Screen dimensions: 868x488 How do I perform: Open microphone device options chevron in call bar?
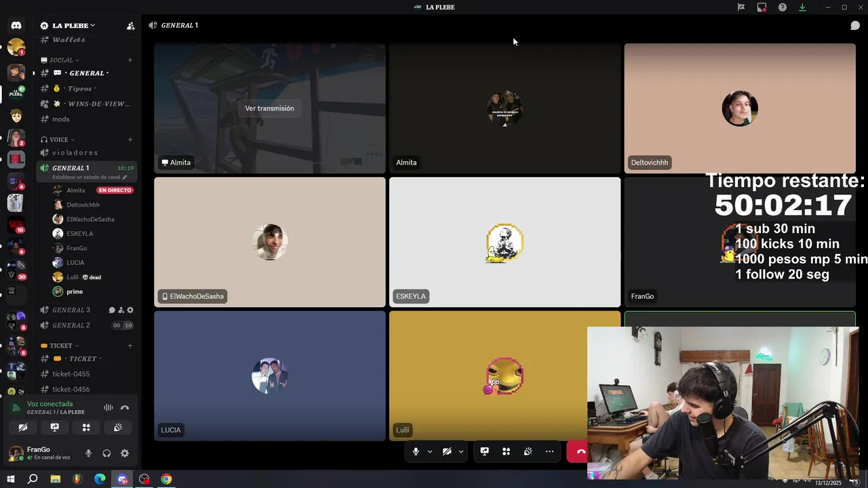point(430,451)
